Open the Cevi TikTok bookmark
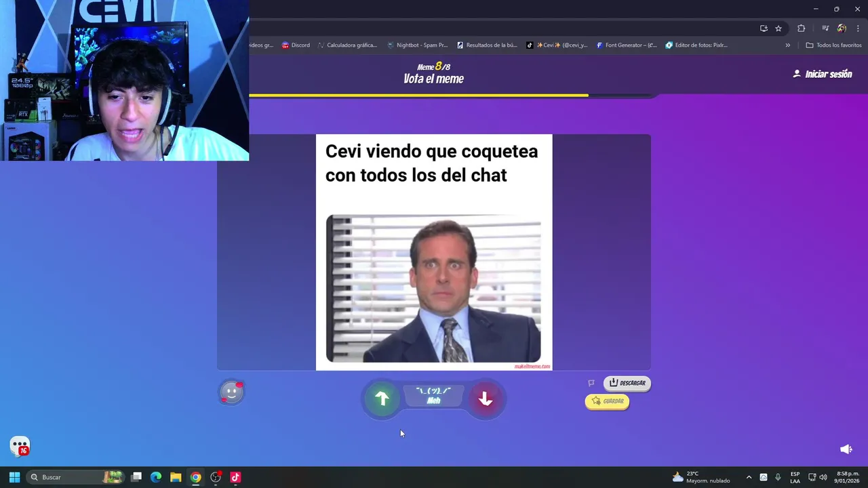868x488 pixels. pos(557,45)
